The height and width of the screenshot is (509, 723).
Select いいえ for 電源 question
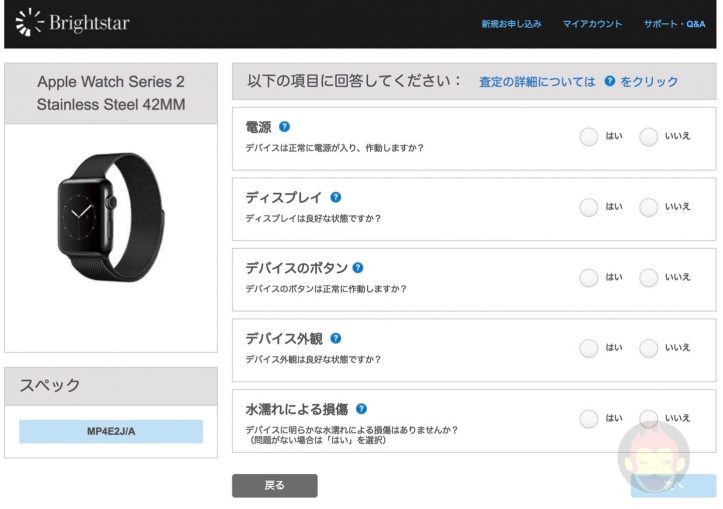point(649,137)
